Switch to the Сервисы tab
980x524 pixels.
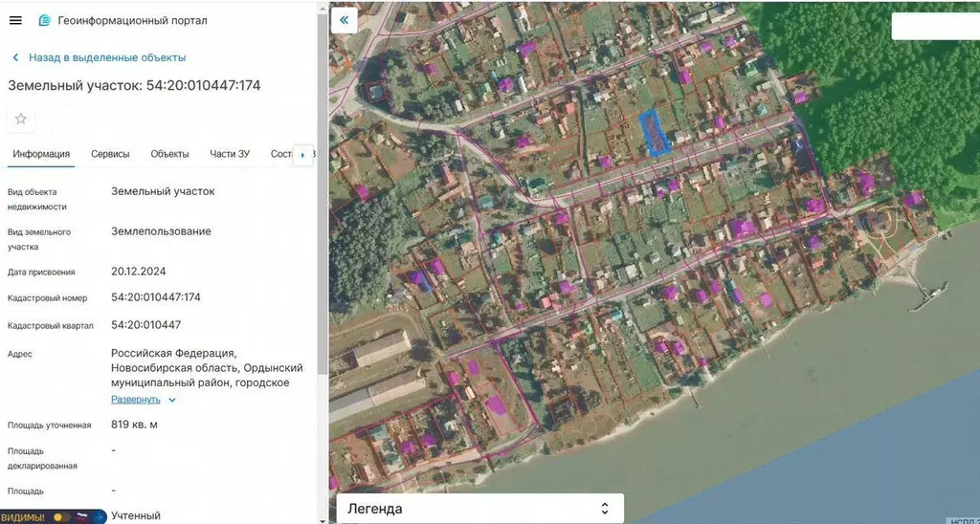pos(110,154)
